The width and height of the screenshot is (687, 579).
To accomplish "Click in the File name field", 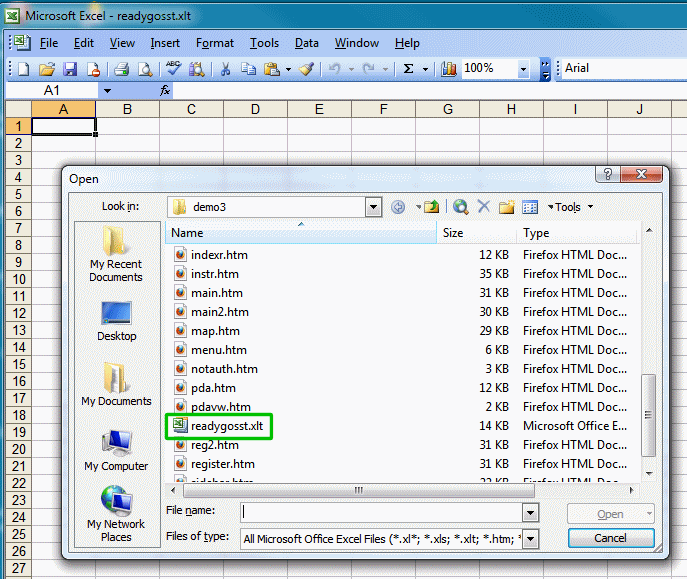I will point(381,512).
